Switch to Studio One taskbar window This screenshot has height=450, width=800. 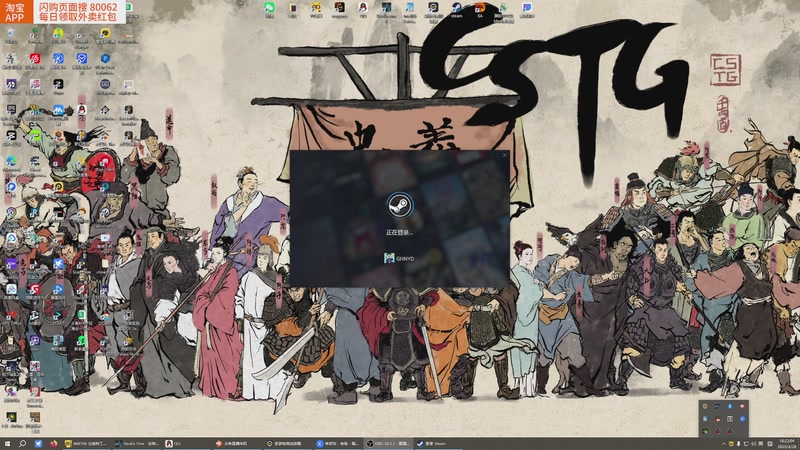[x=137, y=444]
